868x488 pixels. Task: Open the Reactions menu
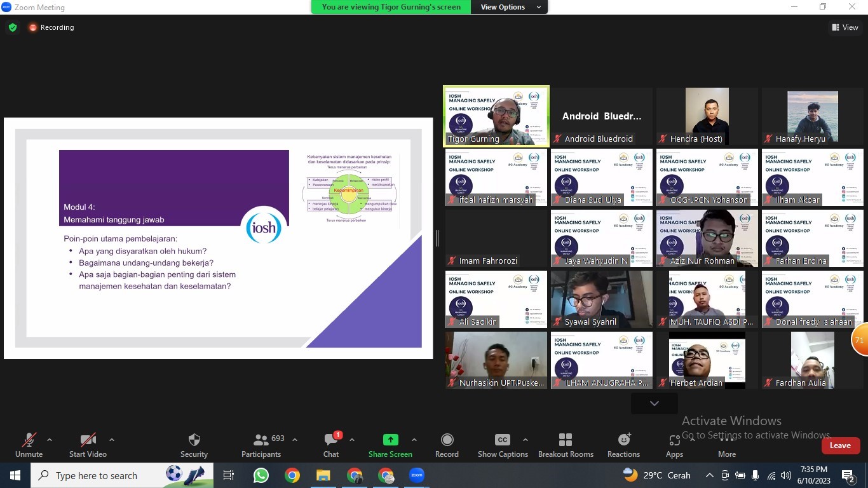click(623, 440)
